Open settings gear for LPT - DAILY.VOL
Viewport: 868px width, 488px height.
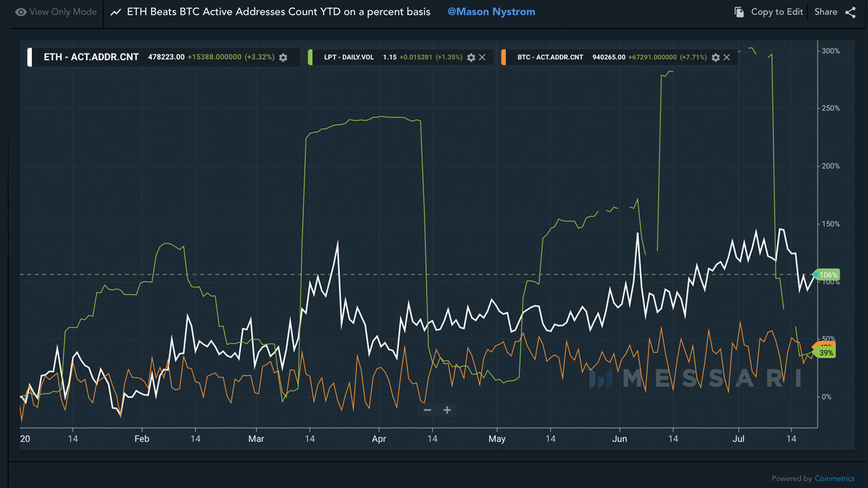click(x=471, y=58)
